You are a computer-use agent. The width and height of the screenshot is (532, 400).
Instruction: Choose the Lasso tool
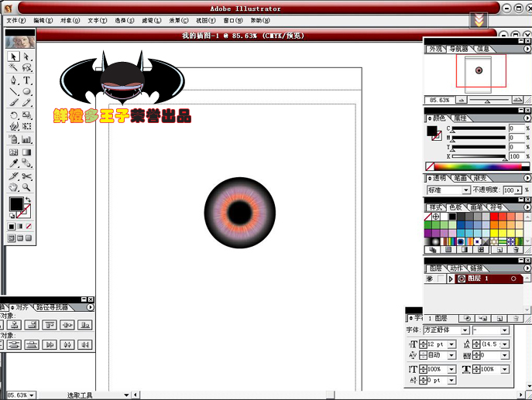pos(26,67)
